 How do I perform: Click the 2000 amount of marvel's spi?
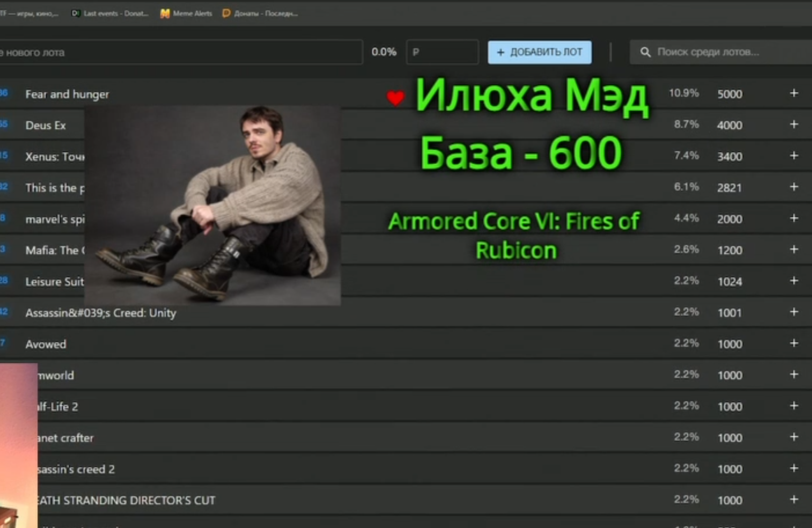pyautogui.click(x=729, y=219)
